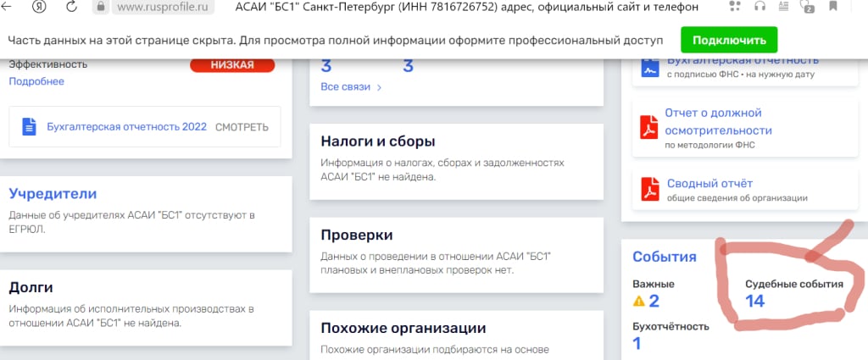The image size is (868, 360).
Task: Open the Бухгалтерская отчетность 2022 link
Action: [127, 127]
